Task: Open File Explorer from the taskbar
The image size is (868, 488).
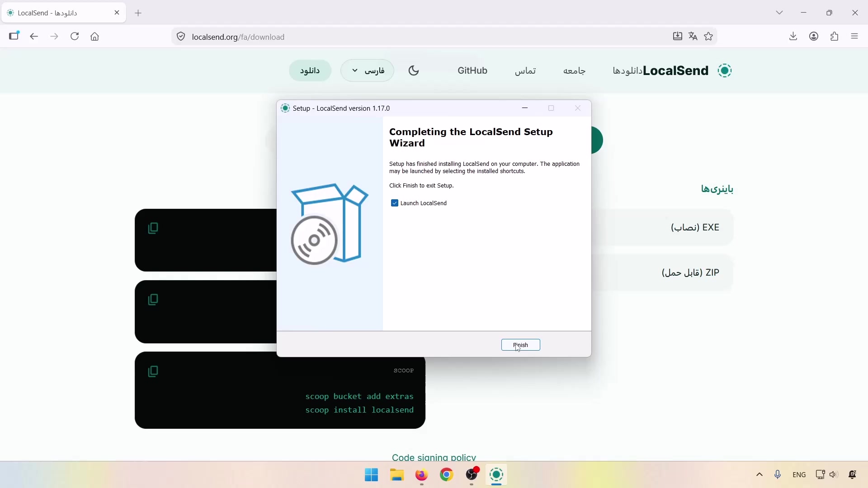Action: coord(397,475)
